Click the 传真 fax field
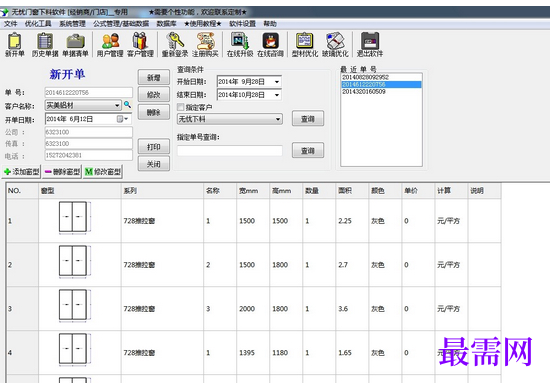Screen dimensions: 551x383 pos(89,143)
